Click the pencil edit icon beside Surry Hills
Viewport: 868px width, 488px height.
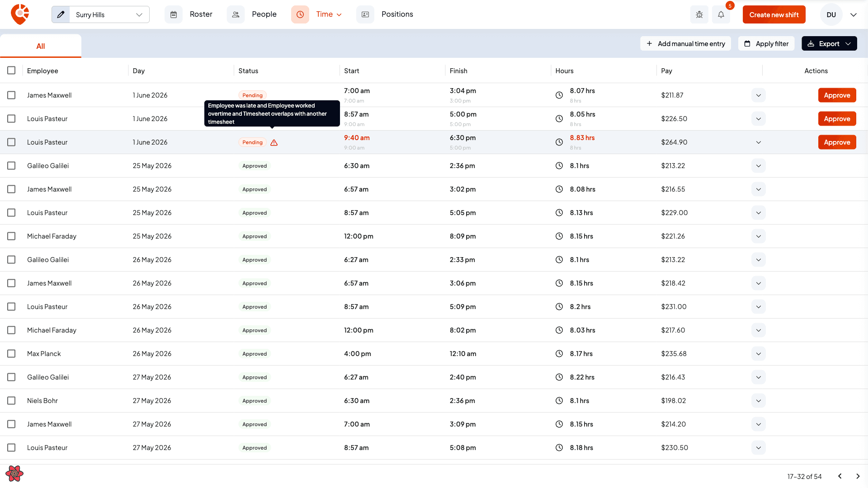(61, 14)
